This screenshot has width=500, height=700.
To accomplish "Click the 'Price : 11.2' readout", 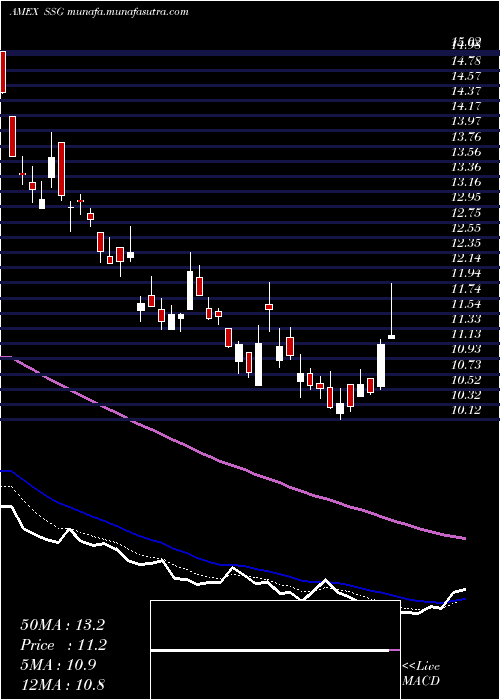I will tap(62, 645).
